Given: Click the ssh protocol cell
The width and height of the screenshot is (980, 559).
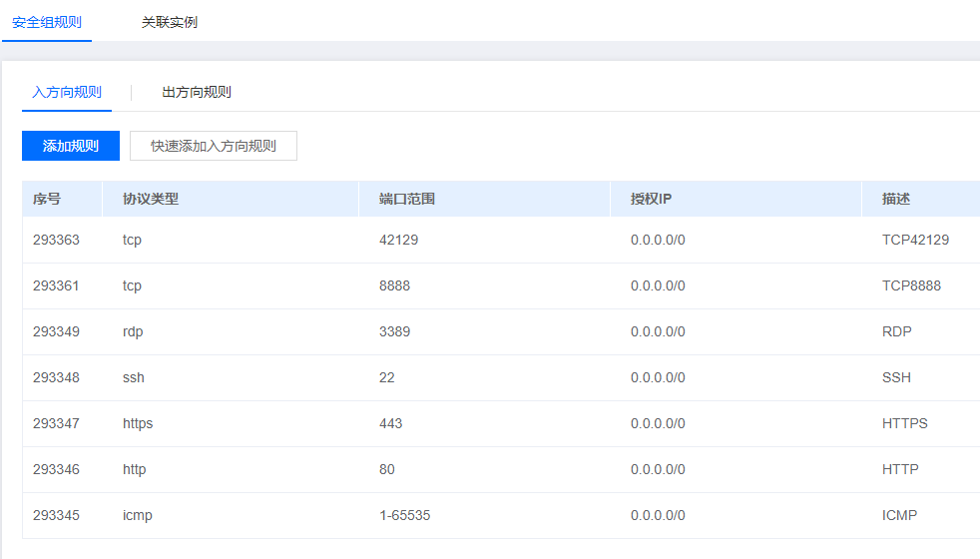Looking at the screenshot, I should [133, 377].
